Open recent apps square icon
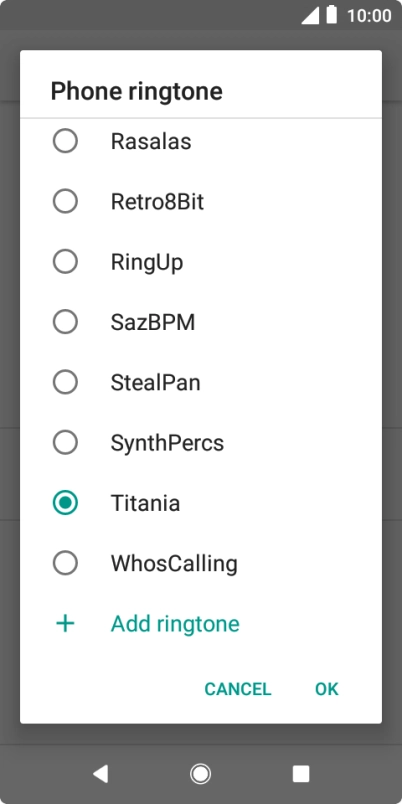 [301, 774]
